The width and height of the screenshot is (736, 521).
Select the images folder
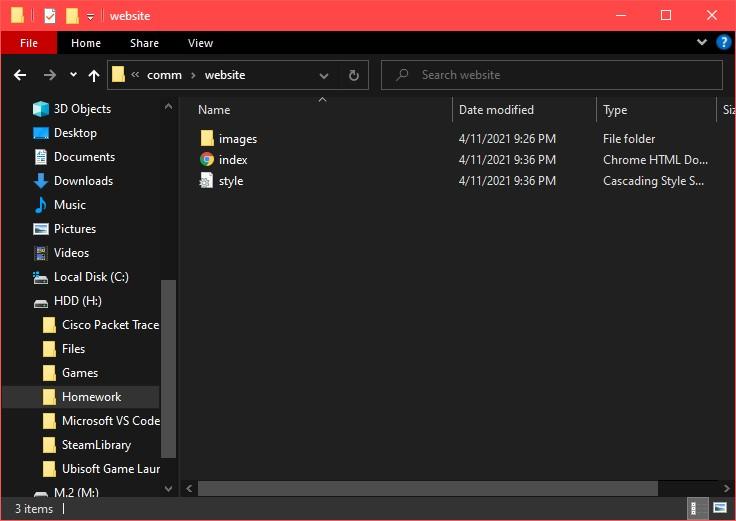(238, 139)
